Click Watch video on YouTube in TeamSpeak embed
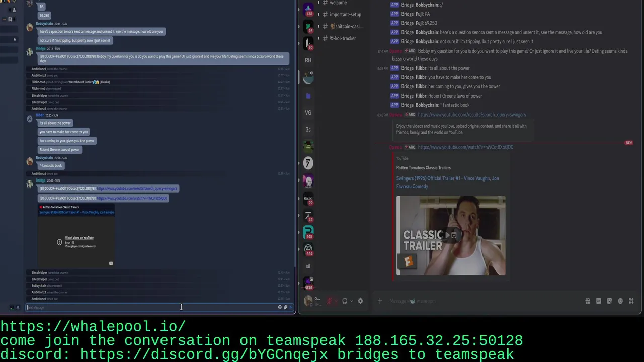Image resolution: width=644 pixels, height=362 pixels. tap(79, 238)
